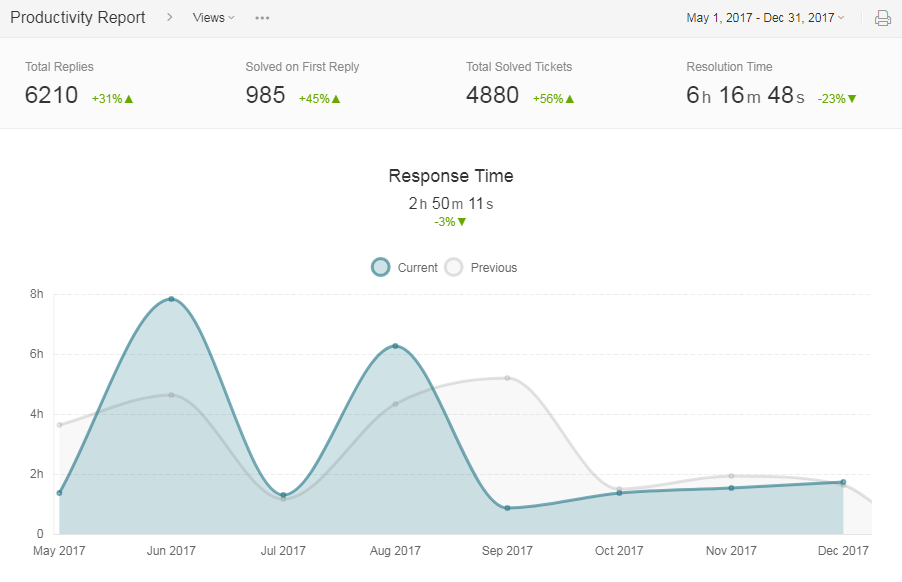Click the Nov 2017 current data point
Screen dimensions: 902x582
pos(731,488)
